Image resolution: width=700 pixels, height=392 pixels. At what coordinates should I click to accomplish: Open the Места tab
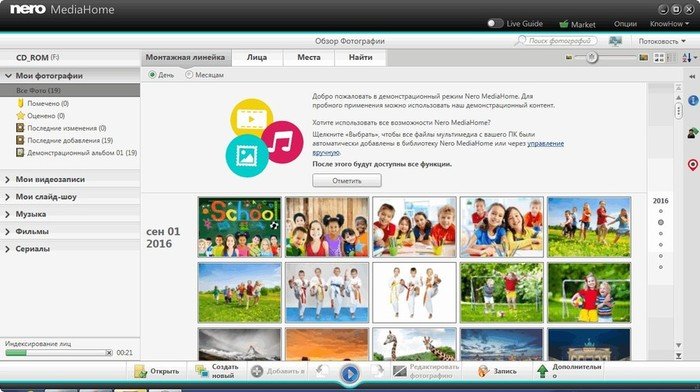(x=309, y=58)
